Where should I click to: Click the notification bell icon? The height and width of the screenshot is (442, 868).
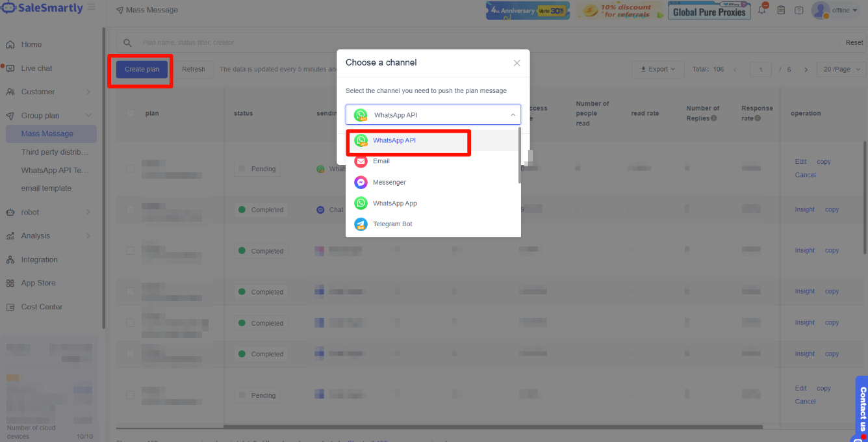(x=762, y=10)
